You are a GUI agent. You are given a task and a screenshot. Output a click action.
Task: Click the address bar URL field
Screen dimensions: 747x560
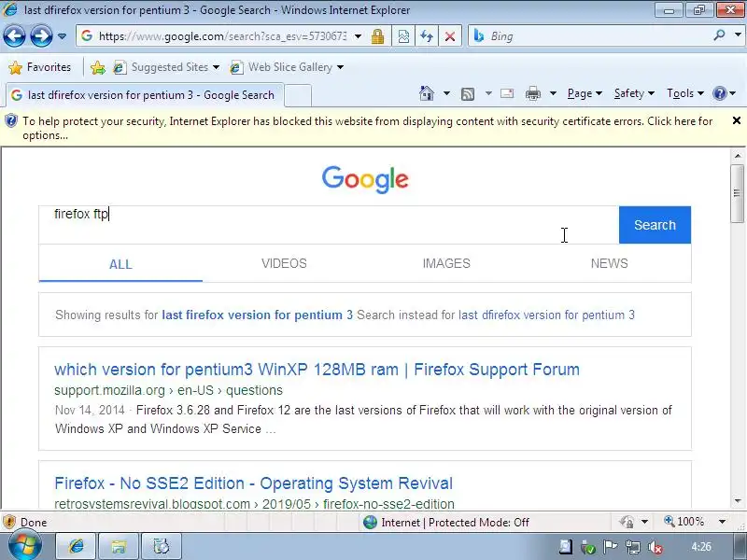click(x=221, y=36)
